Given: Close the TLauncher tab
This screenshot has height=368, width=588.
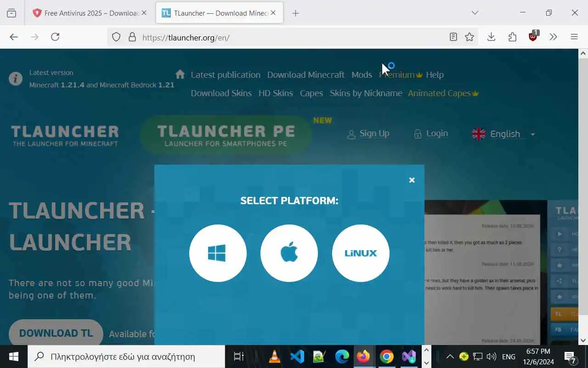Looking at the screenshot, I should click(x=273, y=13).
